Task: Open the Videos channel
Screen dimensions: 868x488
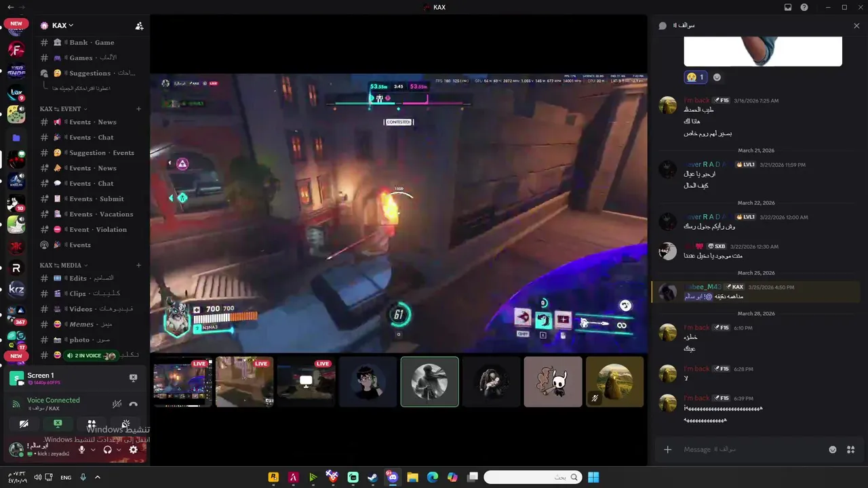Action: coord(92,309)
